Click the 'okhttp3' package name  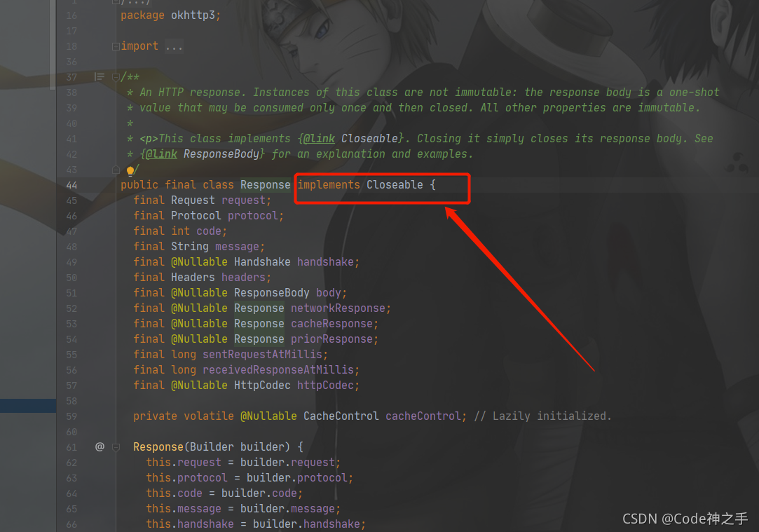pos(193,15)
